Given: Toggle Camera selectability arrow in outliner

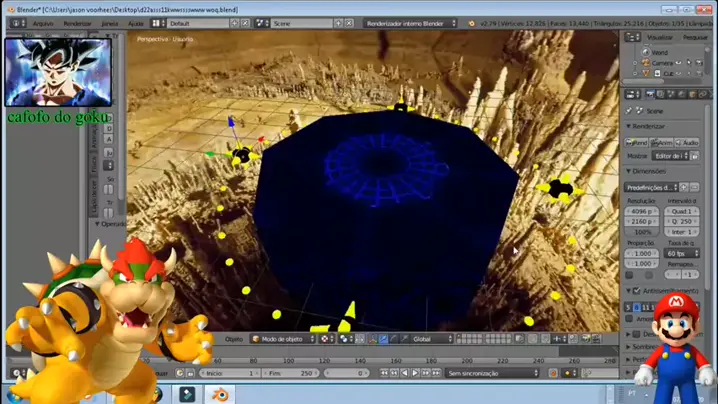Looking at the screenshot, I should (x=689, y=63).
